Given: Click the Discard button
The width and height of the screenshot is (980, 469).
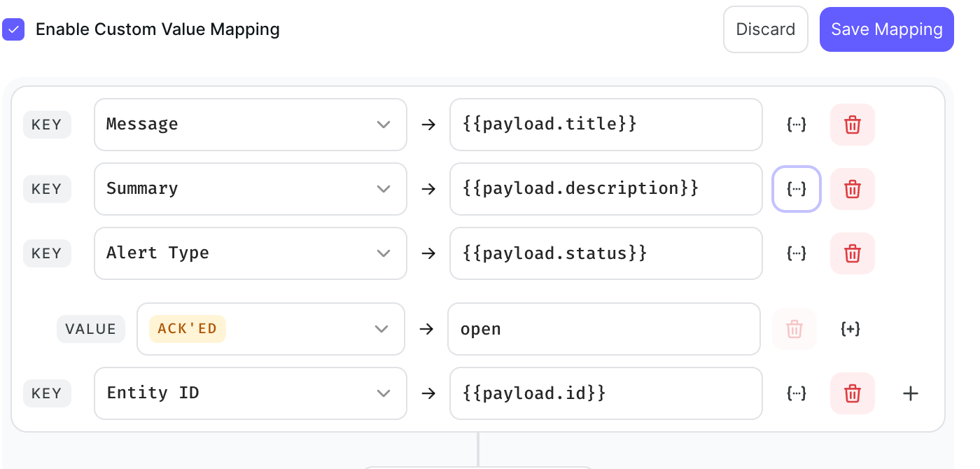Looking at the screenshot, I should 765,29.
